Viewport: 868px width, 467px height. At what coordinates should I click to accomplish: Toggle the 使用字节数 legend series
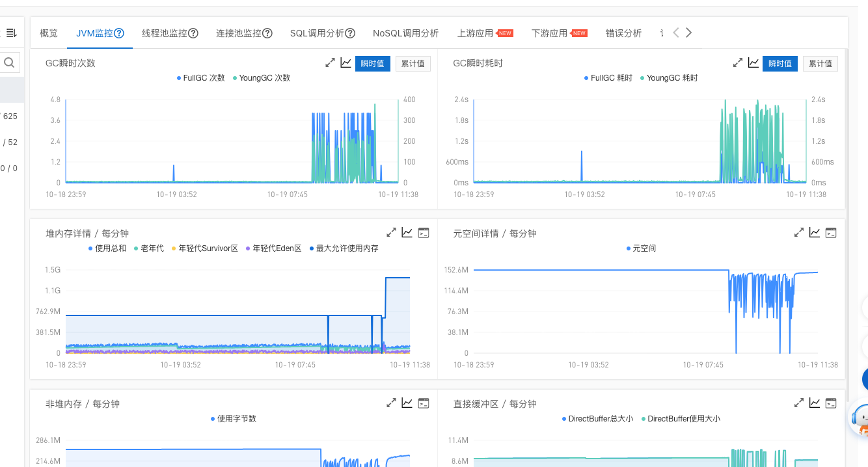pyautogui.click(x=234, y=419)
